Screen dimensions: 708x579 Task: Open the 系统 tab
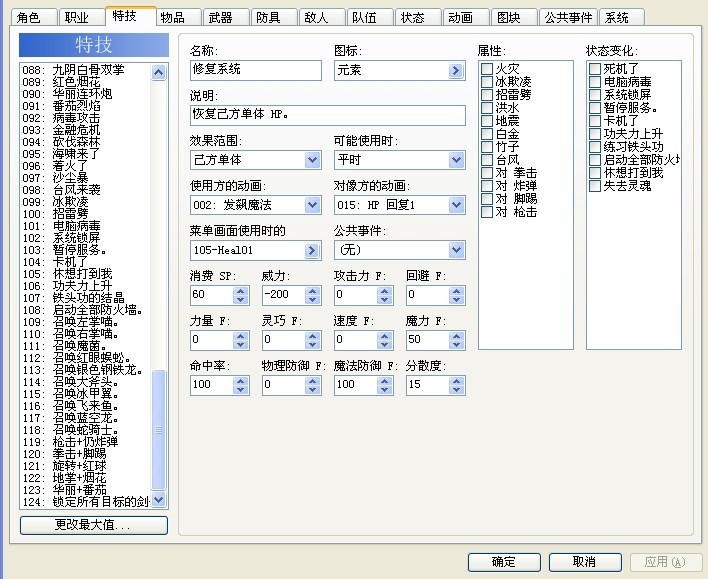(622, 18)
